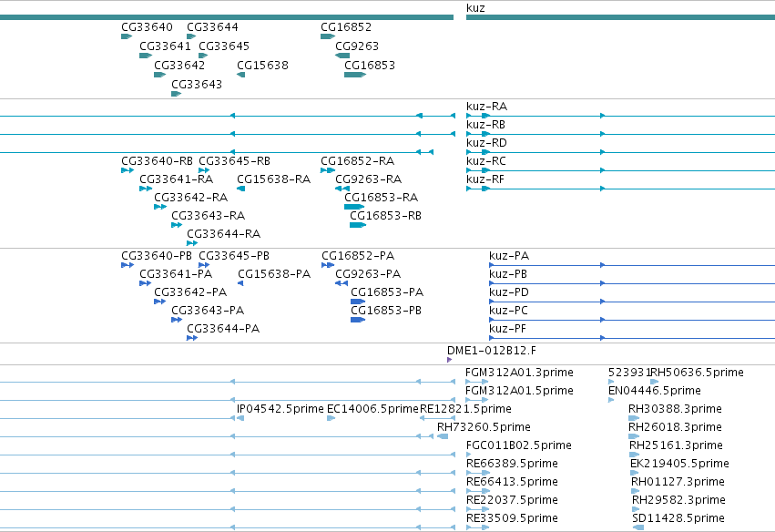Select the SD11428.5prime EST label

(x=678, y=518)
